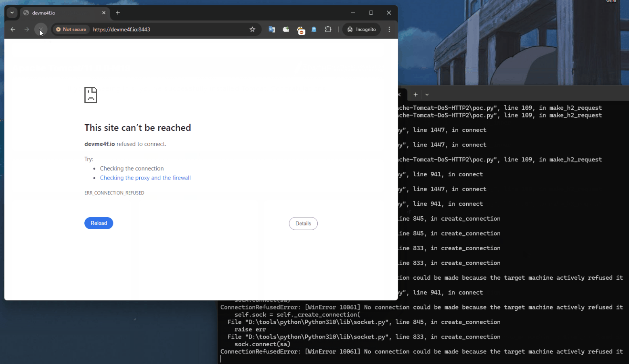Image resolution: width=629 pixels, height=364 pixels.
Task: Expand the tab search dropdown arrow
Action: click(x=12, y=13)
